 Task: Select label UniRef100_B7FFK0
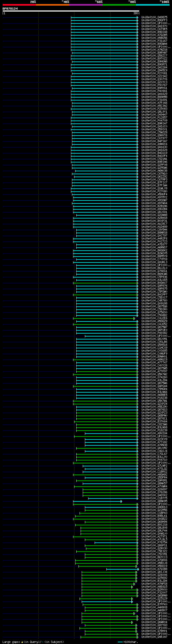154,604
